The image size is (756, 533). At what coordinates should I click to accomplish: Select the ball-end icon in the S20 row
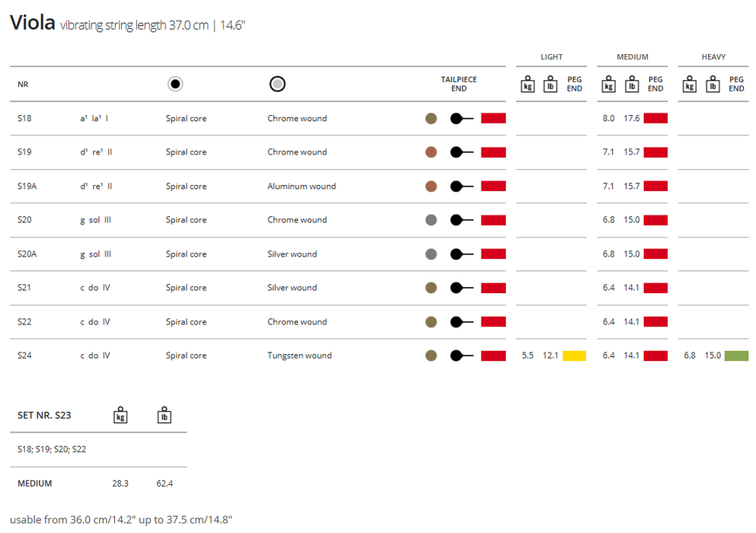pos(462,220)
